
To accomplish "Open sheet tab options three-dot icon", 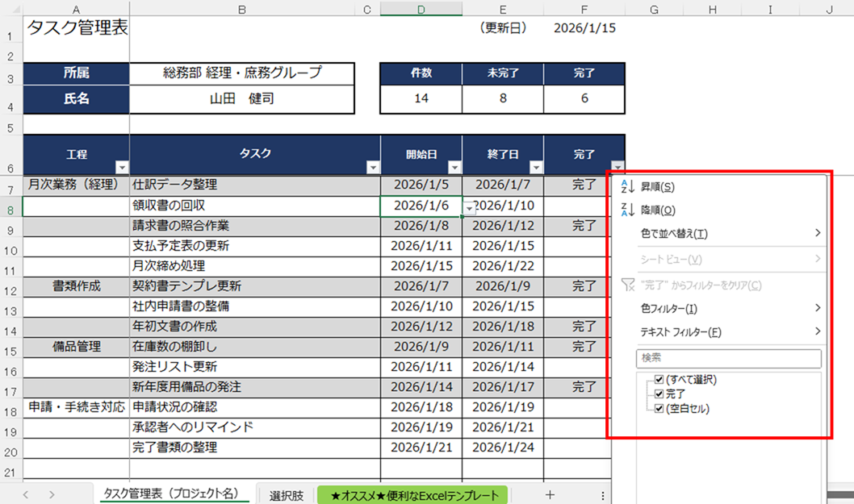I will [x=602, y=495].
